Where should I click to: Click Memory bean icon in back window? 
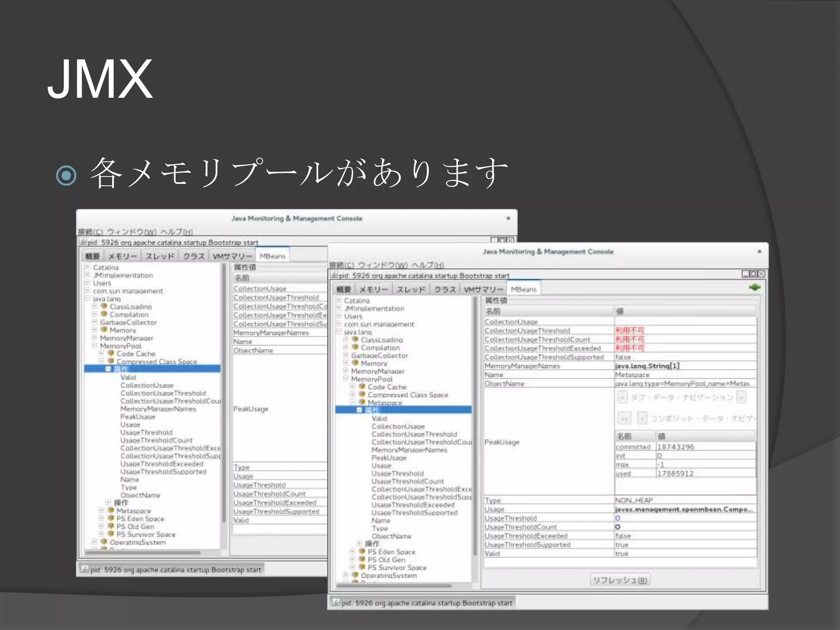(x=104, y=330)
